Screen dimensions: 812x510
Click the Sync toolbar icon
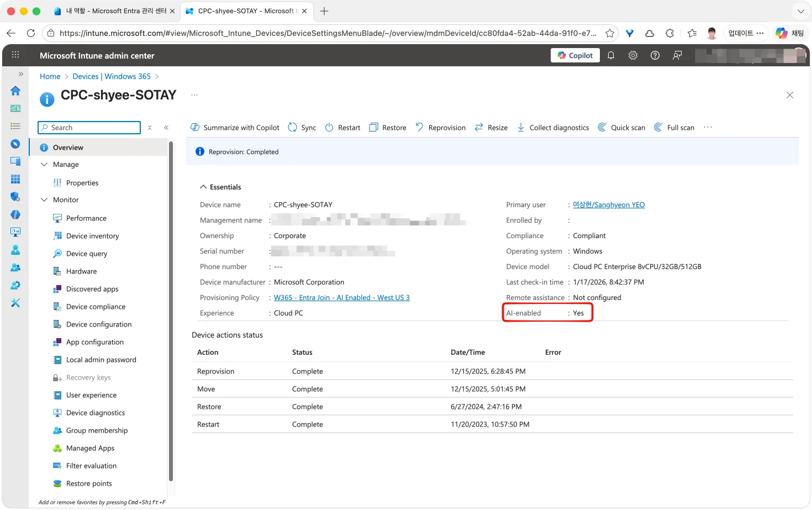tap(293, 128)
